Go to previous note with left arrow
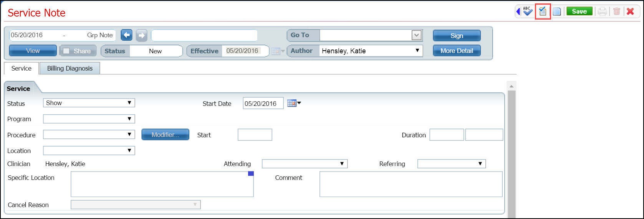The width and height of the screenshot is (644, 219). click(x=126, y=35)
